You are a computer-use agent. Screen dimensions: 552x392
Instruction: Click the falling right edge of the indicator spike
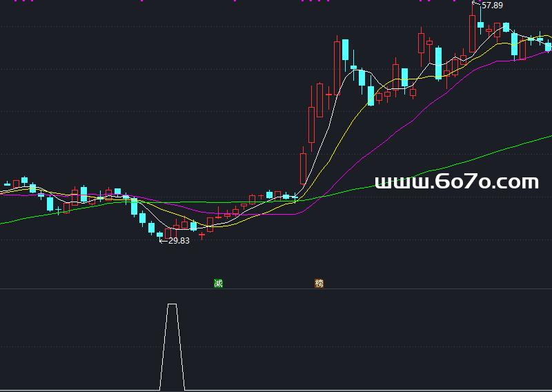180,345
